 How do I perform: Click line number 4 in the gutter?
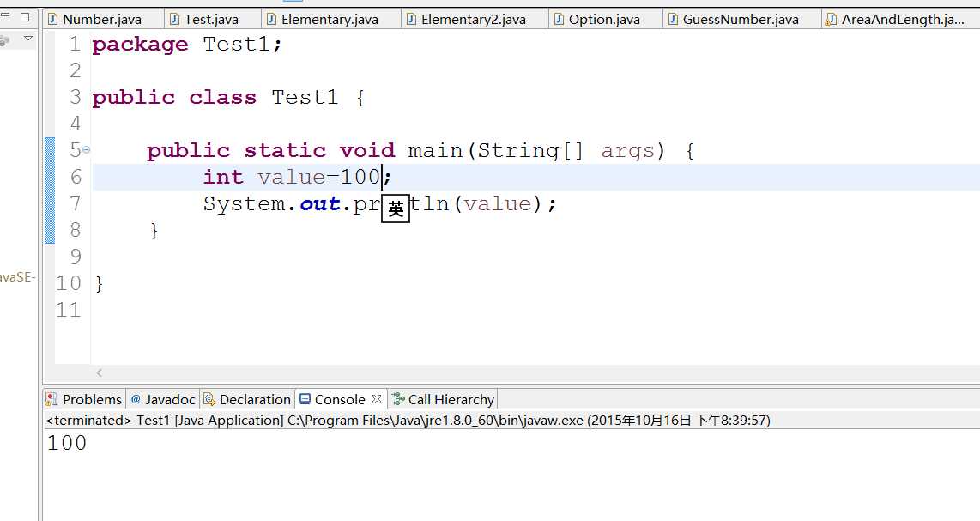(x=75, y=124)
